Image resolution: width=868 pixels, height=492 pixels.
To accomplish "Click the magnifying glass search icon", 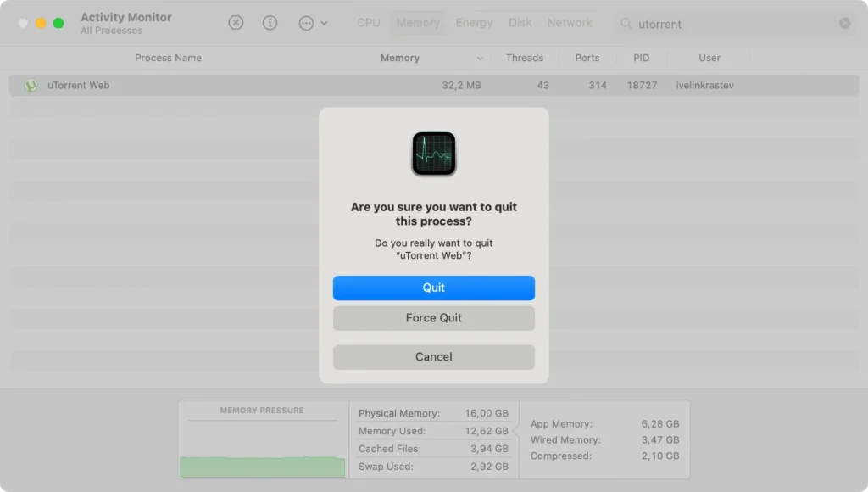I will tap(626, 23).
